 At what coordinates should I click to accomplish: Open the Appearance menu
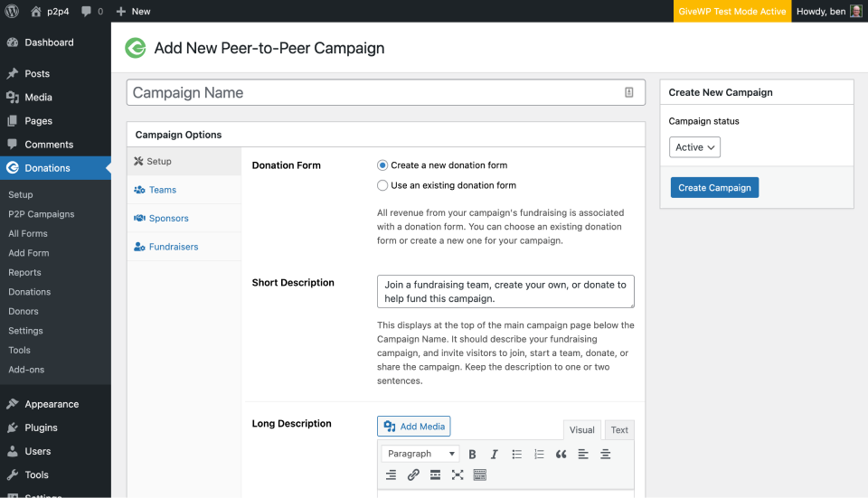point(55,405)
